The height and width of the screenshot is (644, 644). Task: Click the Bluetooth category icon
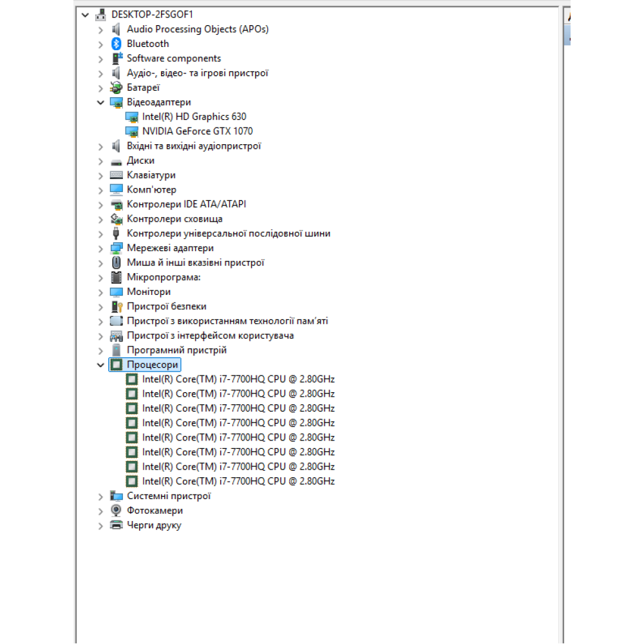pyautogui.click(x=116, y=44)
